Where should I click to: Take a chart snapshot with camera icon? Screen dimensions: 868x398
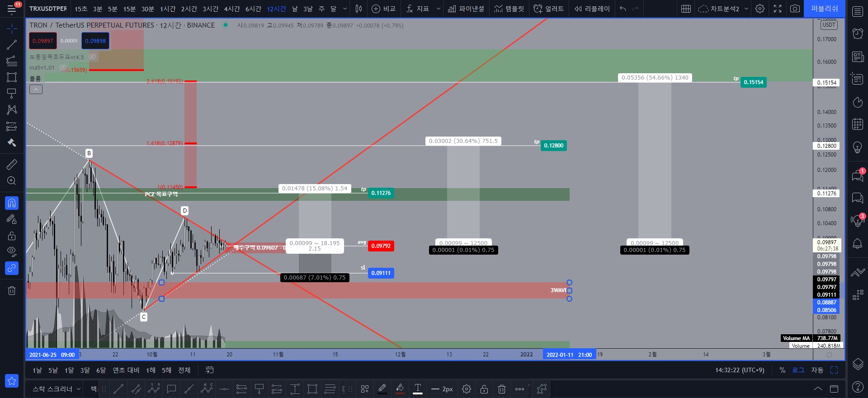click(795, 9)
